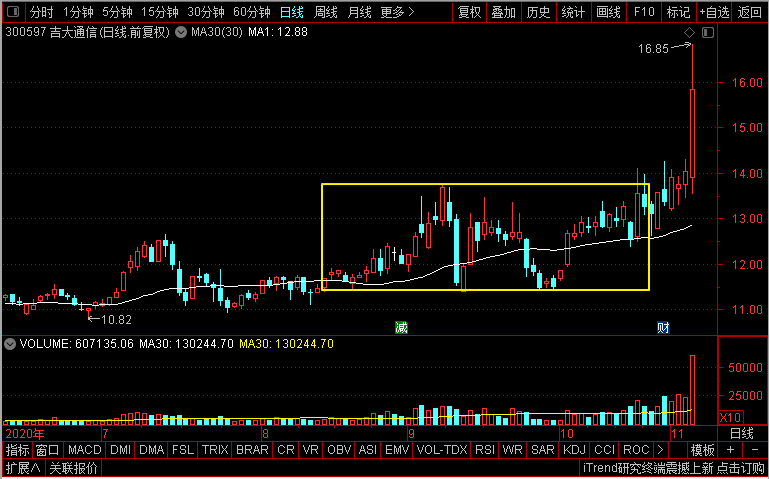Select the BRAR indicator

pyautogui.click(x=252, y=450)
